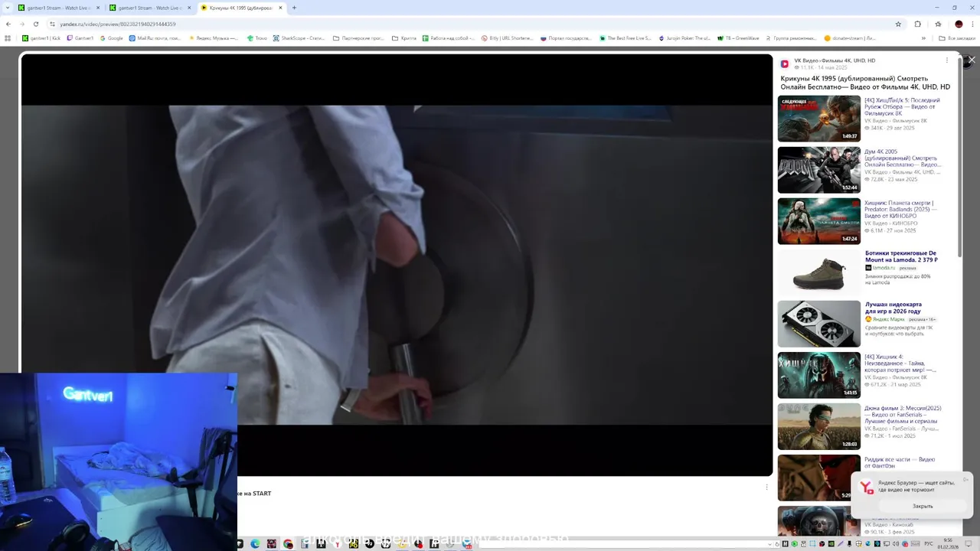Viewport: 980px width, 551px height.
Task: Open the apps grid in bookmarks bar
Action: (x=8, y=37)
